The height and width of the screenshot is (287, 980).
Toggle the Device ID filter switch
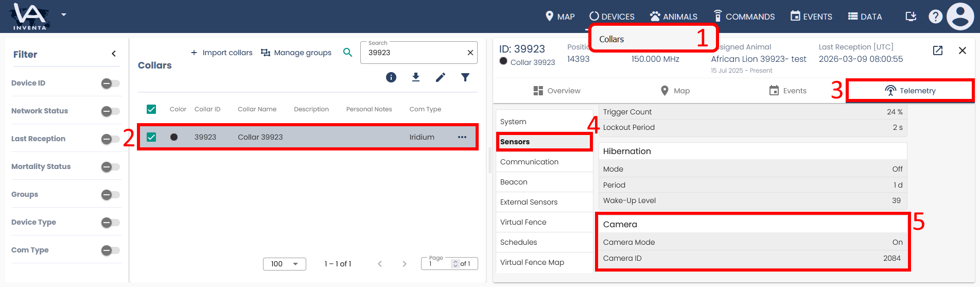coord(110,83)
